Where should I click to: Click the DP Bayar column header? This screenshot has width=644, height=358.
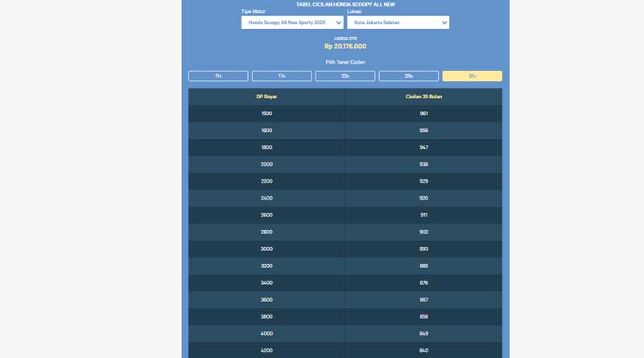pos(266,97)
